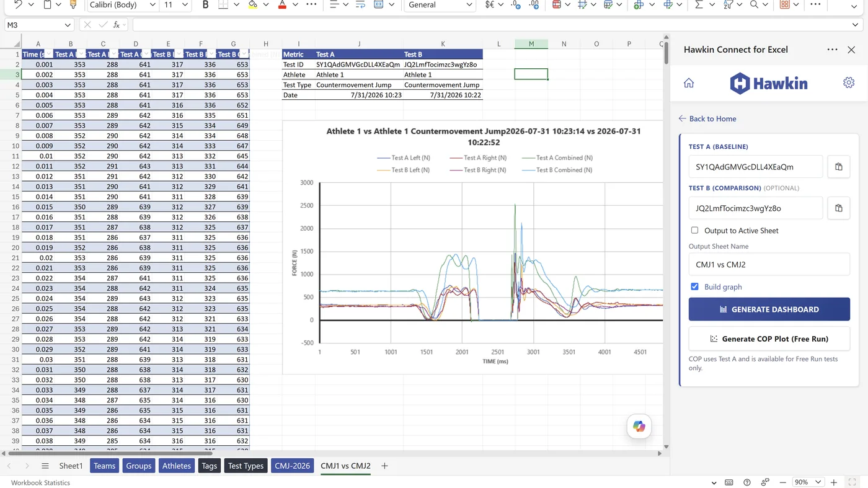The image size is (868, 488).
Task: Open the font color dropdown arrow
Action: (296, 4)
